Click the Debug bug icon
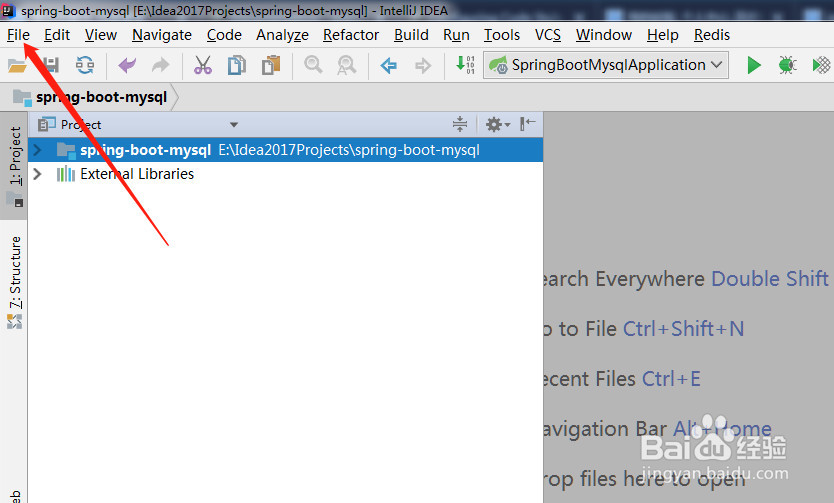The height and width of the screenshot is (503, 834). point(787,65)
